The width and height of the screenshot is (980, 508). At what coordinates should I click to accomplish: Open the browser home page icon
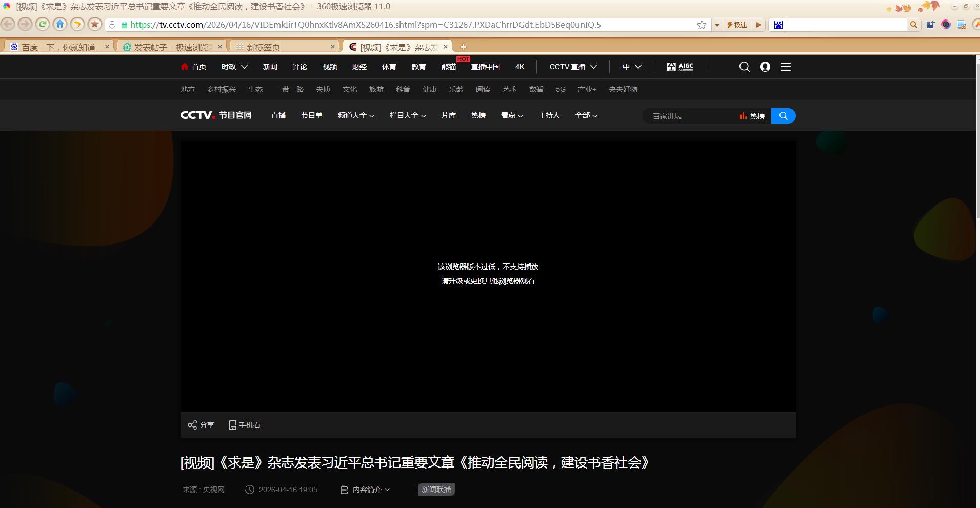pos(60,24)
